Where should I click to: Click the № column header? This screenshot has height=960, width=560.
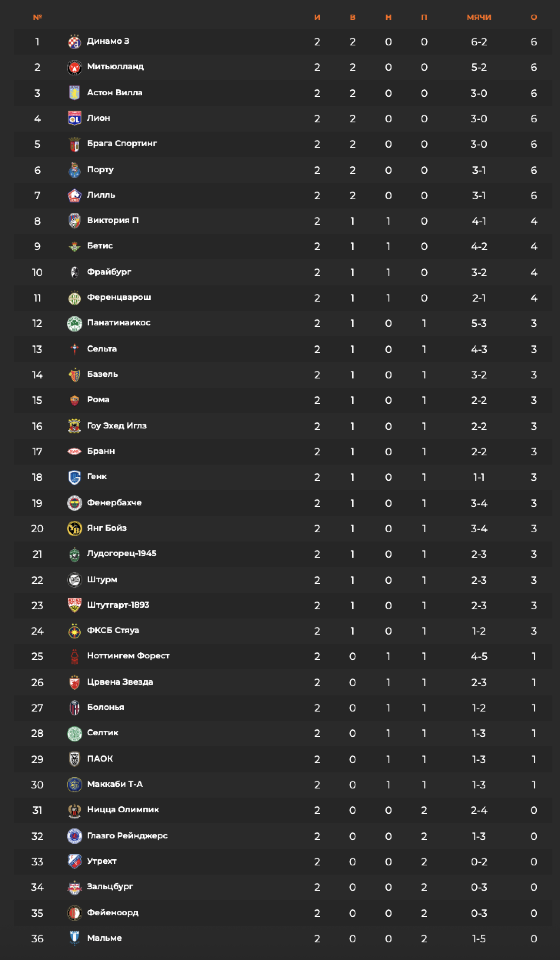(x=37, y=17)
